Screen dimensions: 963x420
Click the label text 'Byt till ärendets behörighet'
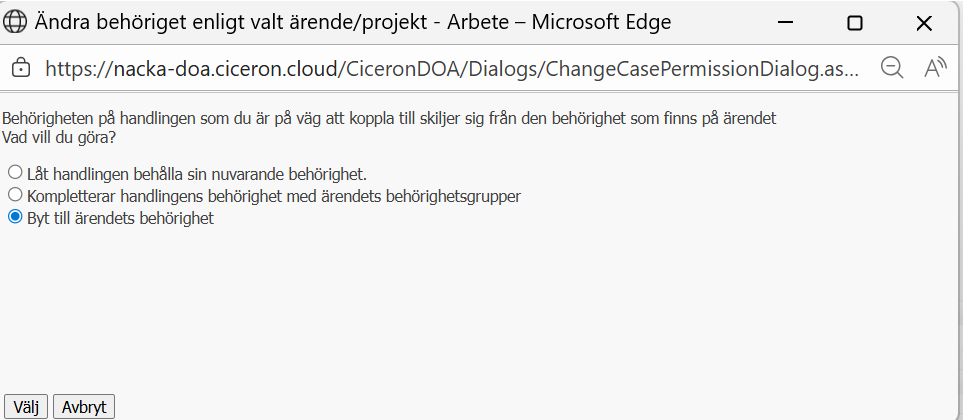tap(121, 217)
